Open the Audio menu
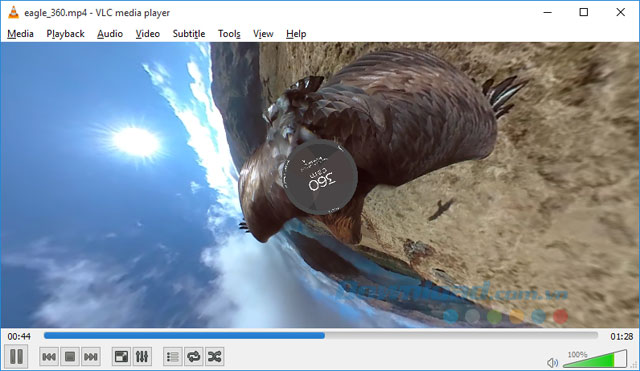Screen dimensions: 640x371 click(x=110, y=34)
